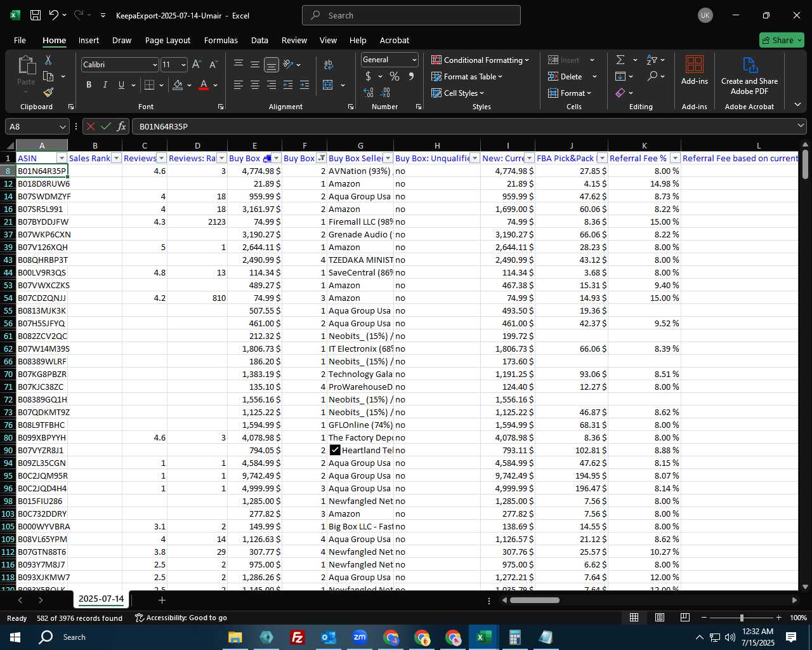Open the Add-ins button
Screen dimensions: 812x650
pos(695,70)
